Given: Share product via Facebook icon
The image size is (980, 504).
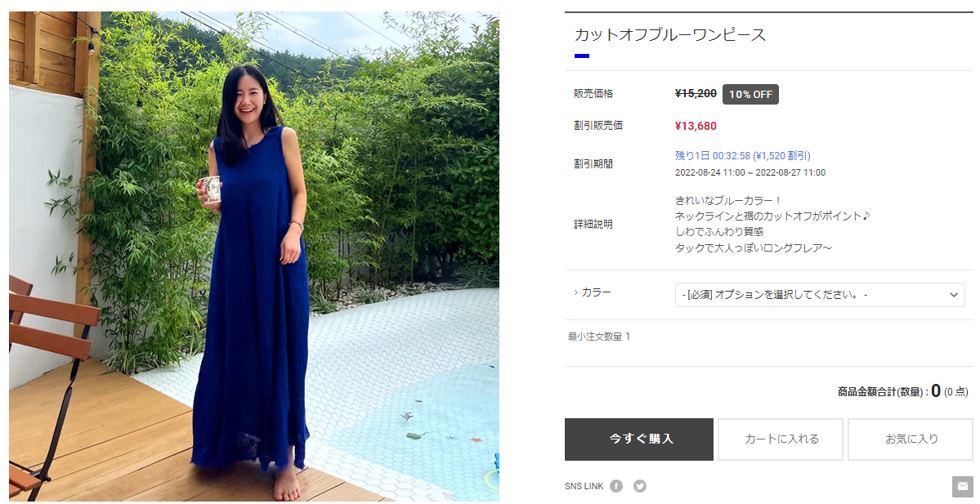Looking at the screenshot, I should click(616, 486).
